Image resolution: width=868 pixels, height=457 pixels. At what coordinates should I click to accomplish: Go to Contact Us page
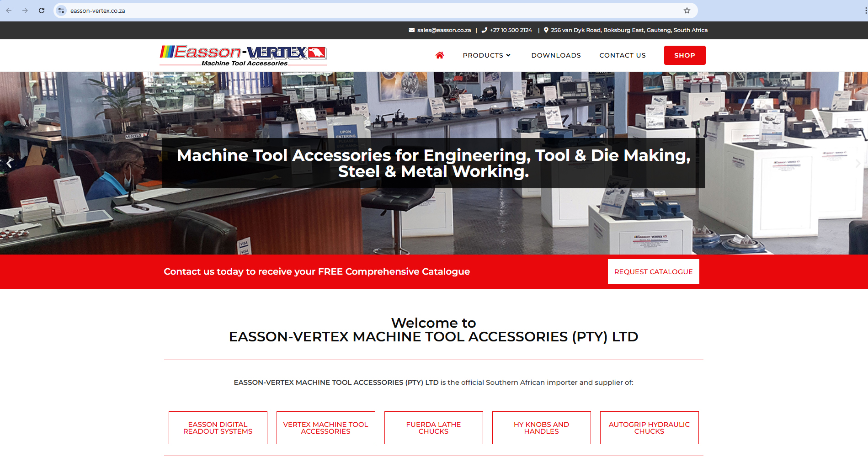tap(622, 55)
